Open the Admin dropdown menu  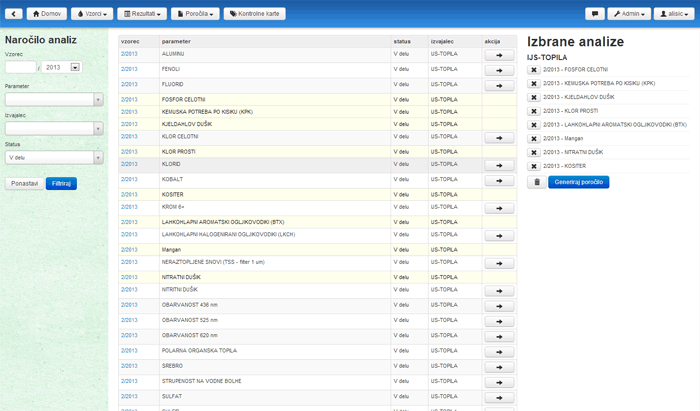click(x=629, y=14)
